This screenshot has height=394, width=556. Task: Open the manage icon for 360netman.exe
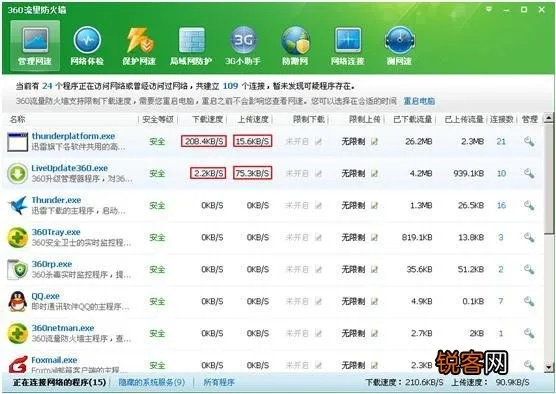529,333
